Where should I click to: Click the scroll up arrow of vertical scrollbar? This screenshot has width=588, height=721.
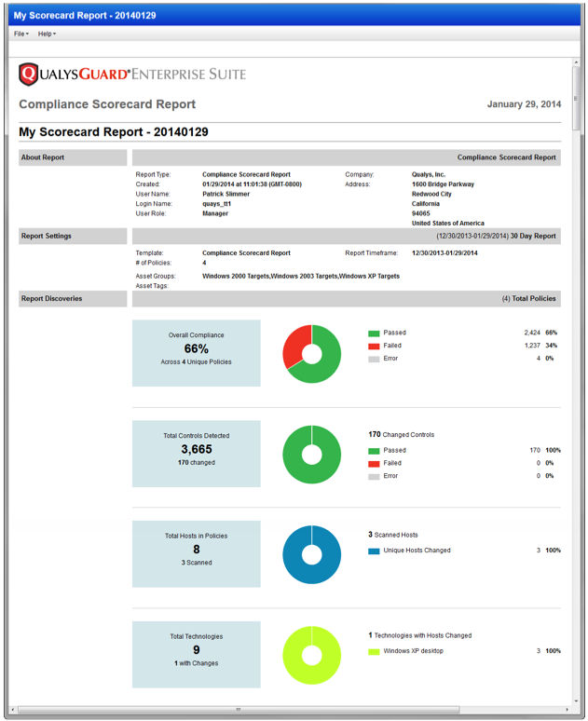[x=576, y=62]
